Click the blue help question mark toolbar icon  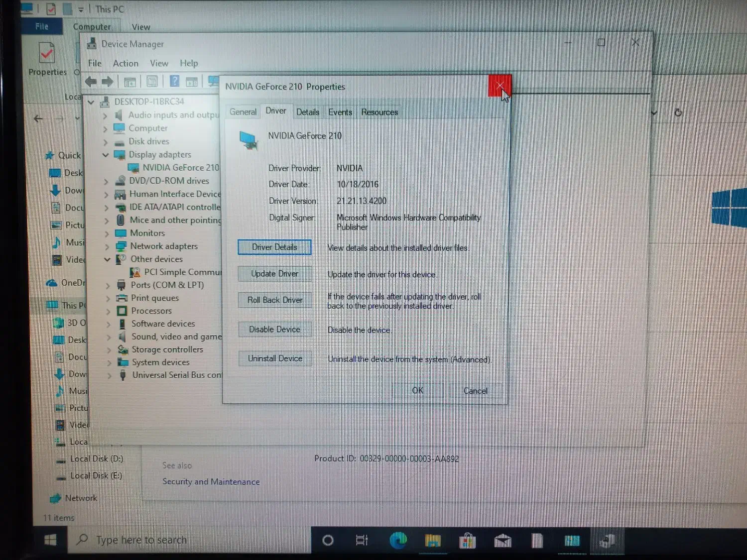point(174,82)
